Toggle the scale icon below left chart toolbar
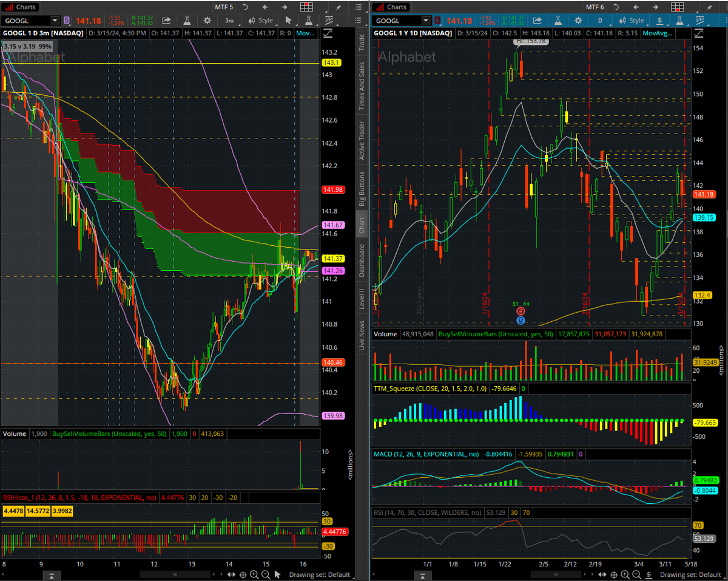Viewport: 728px width, 581px height. click(x=328, y=33)
